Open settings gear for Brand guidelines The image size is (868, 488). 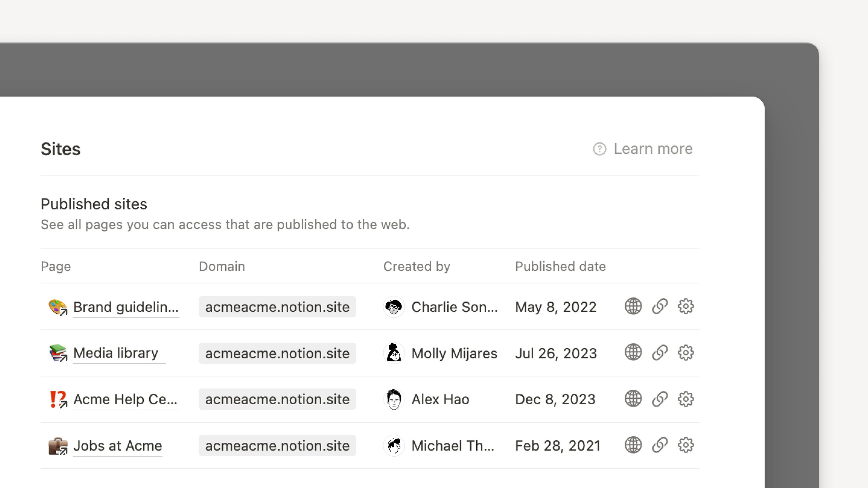686,306
